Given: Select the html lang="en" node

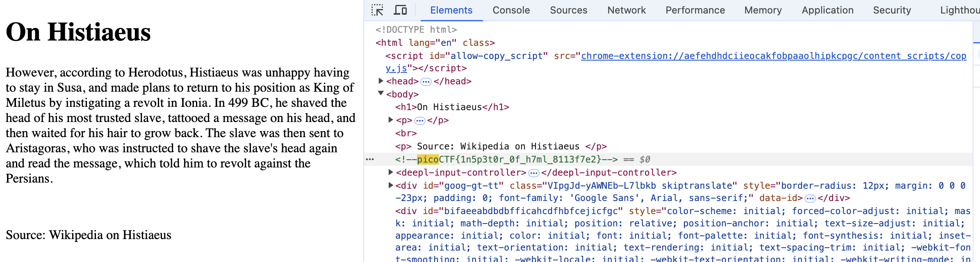Looking at the screenshot, I should [435, 43].
